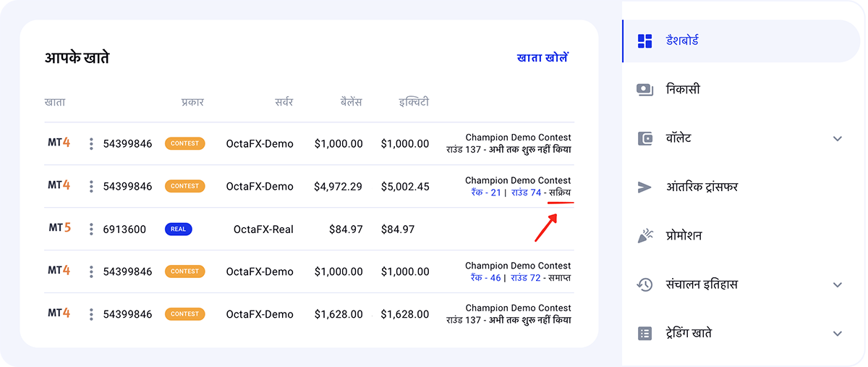Expand the ट्रेडिंग खाते chevron

point(838,333)
